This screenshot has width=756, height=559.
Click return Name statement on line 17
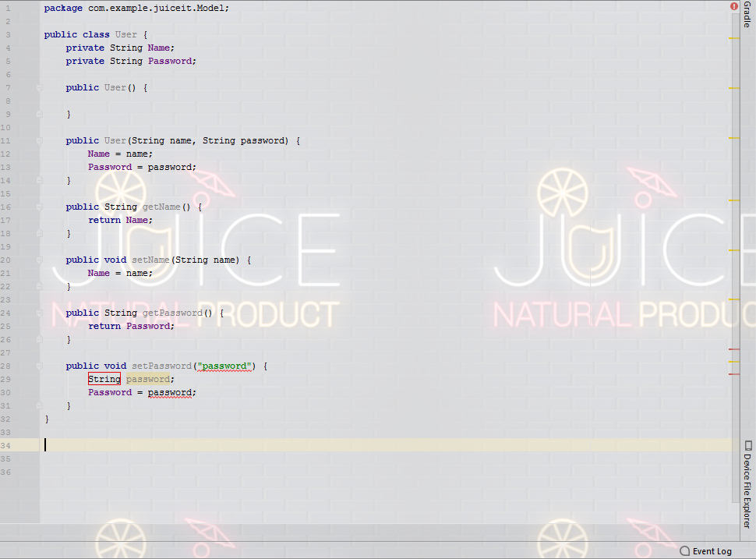[x=120, y=220]
